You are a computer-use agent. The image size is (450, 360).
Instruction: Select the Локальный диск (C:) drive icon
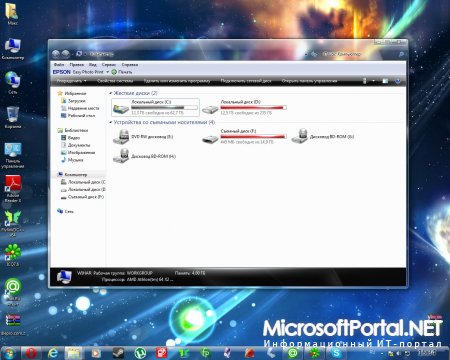pos(121,108)
